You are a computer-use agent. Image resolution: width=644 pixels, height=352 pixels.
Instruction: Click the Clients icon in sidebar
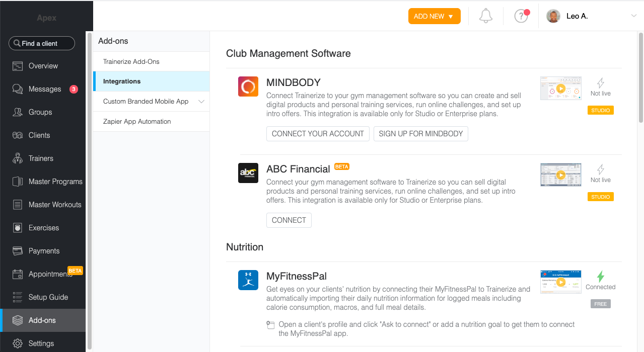pos(18,135)
